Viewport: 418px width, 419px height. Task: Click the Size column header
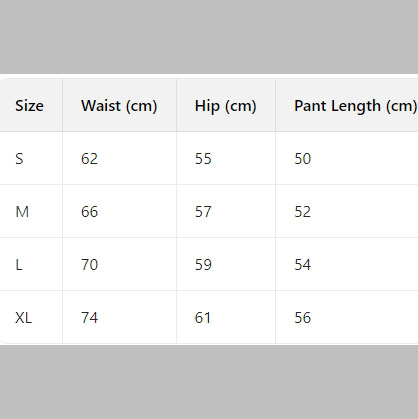pyautogui.click(x=29, y=106)
